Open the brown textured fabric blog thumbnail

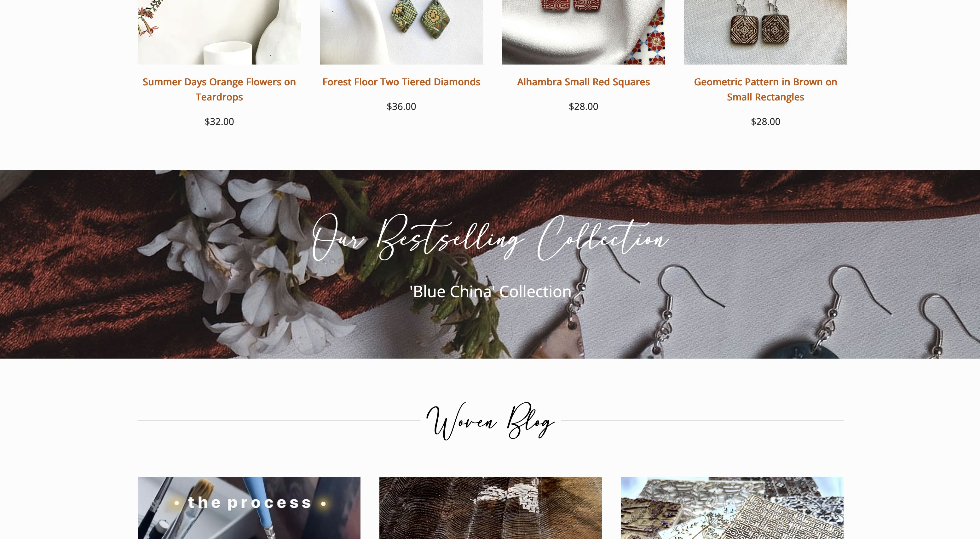tap(490, 508)
